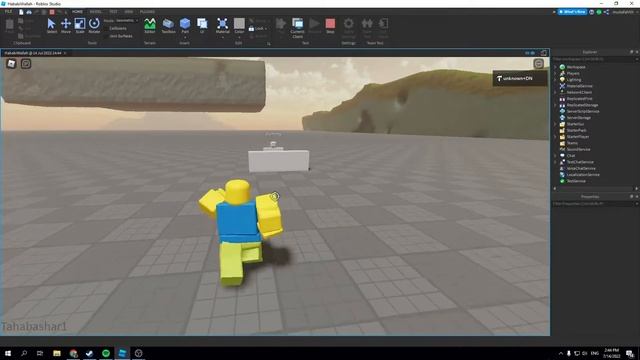Open the Color dropdown arrow

[239, 38]
